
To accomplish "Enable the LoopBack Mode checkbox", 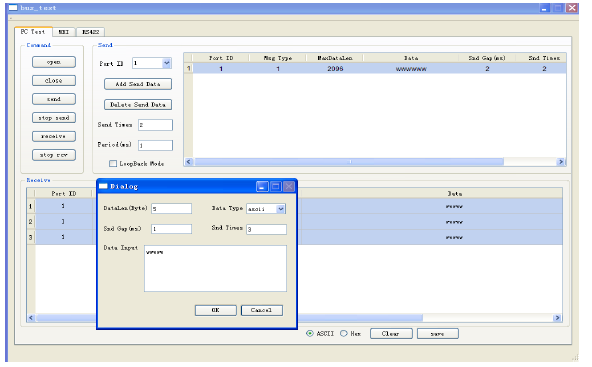I will [113, 163].
